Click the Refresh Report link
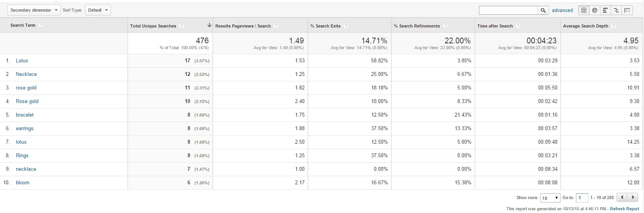644x213 pixels. pyautogui.click(x=624, y=209)
